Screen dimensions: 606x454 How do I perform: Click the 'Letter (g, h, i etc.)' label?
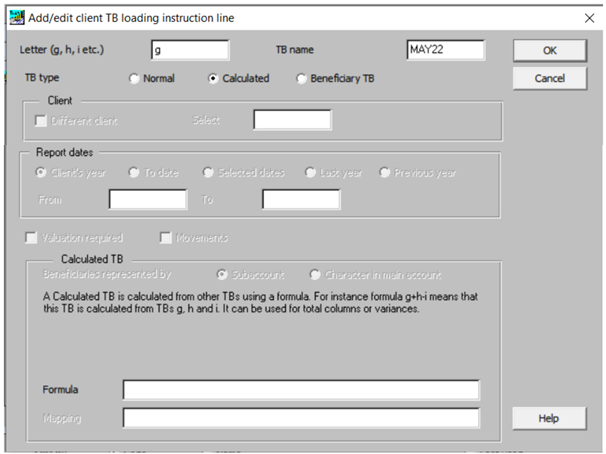62,50
